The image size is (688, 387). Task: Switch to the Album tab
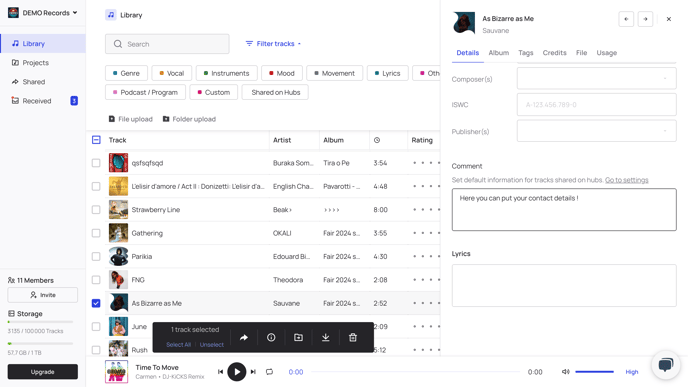click(498, 53)
